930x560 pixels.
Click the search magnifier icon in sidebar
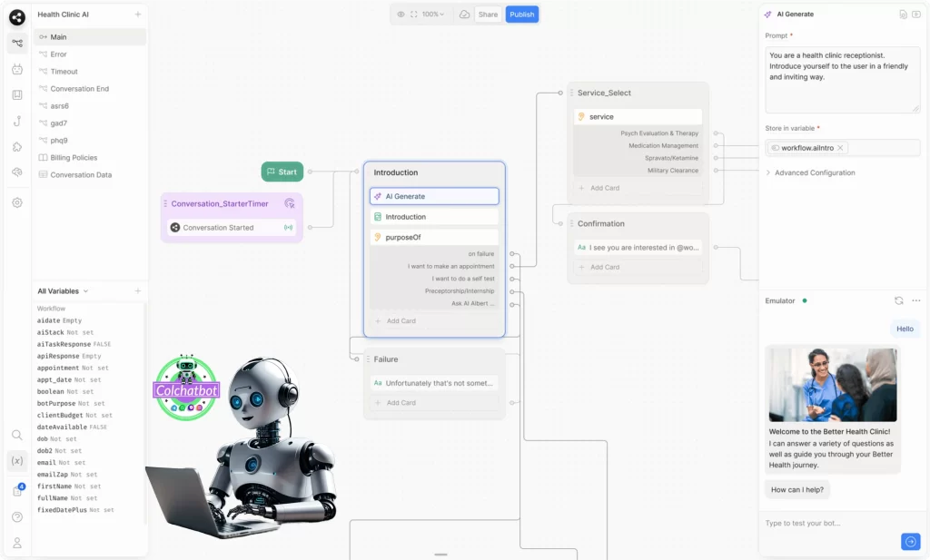[16, 436]
